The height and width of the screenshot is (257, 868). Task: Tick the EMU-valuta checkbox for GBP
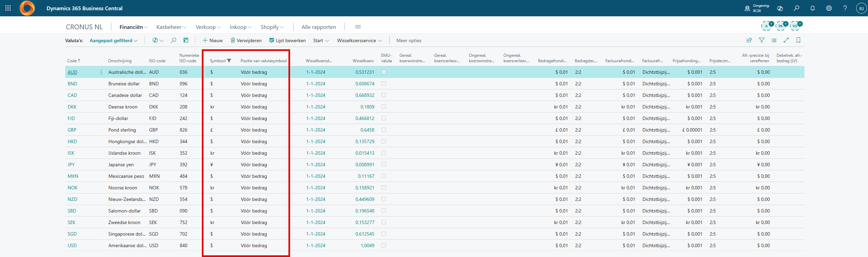[x=384, y=130]
